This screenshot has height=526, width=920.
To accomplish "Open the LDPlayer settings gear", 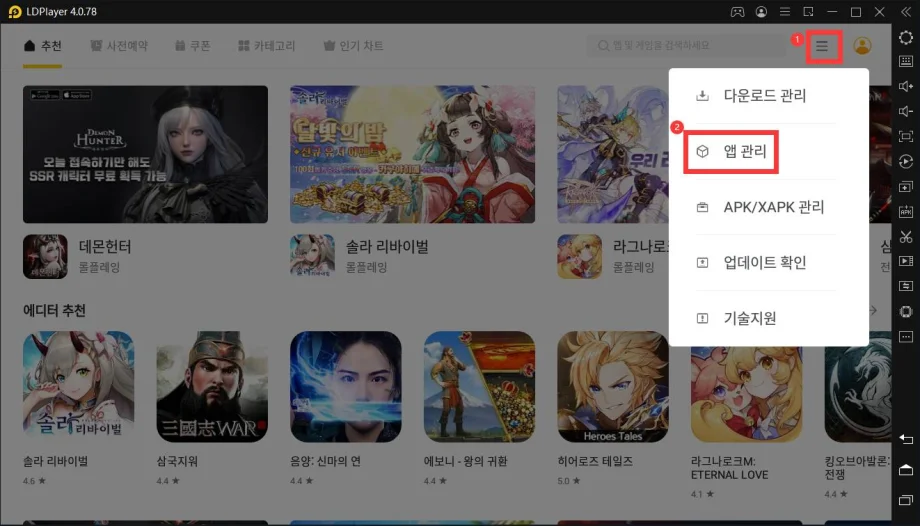I will 906,38.
